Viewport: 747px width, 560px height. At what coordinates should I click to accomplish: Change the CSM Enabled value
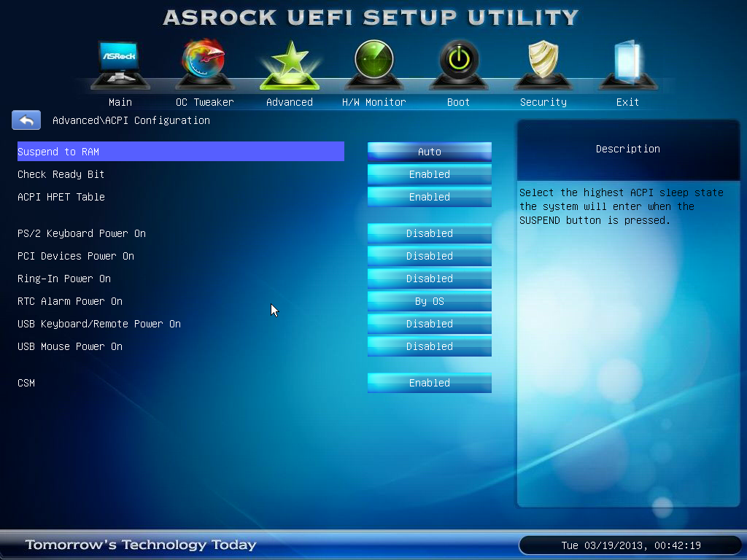tap(429, 383)
